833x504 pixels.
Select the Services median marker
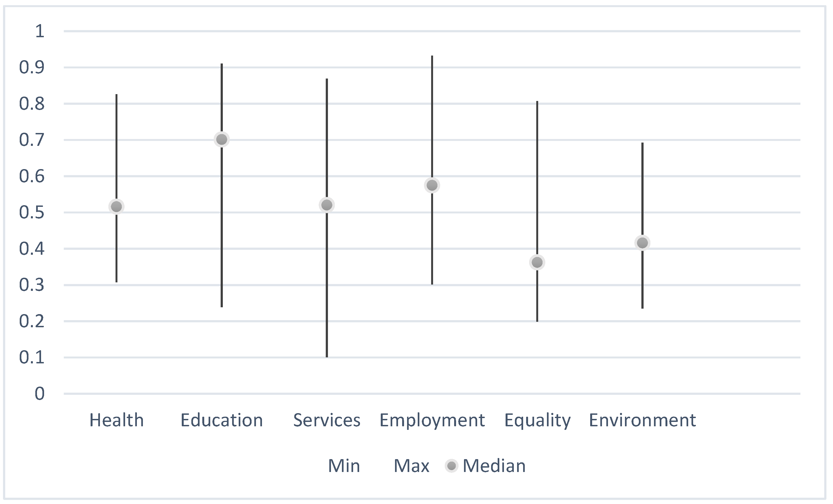point(327,205)
